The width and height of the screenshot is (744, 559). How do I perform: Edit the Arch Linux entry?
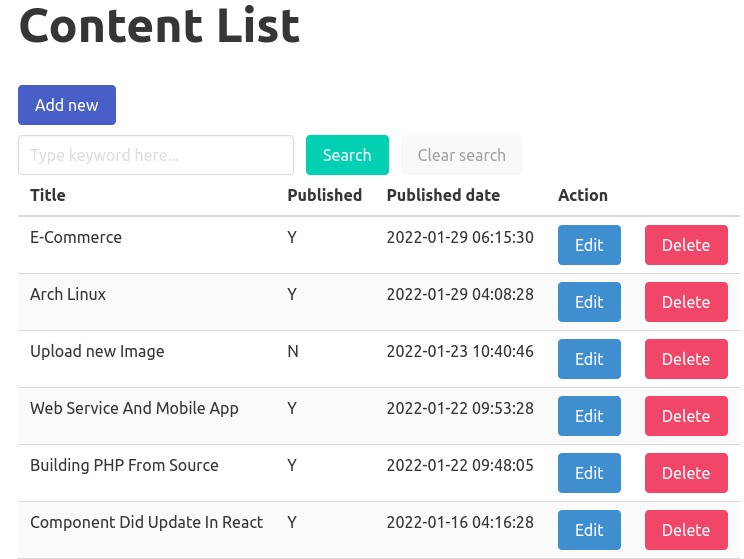589,302
